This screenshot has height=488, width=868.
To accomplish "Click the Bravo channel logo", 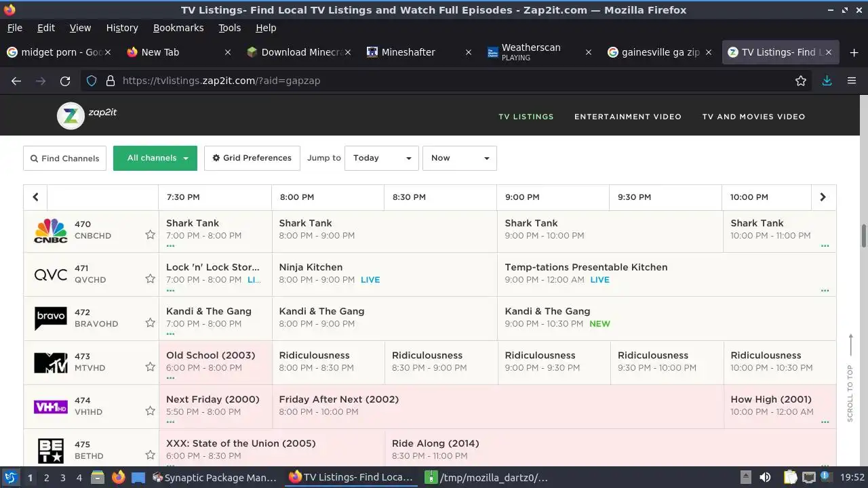I will tap(51, 319).
